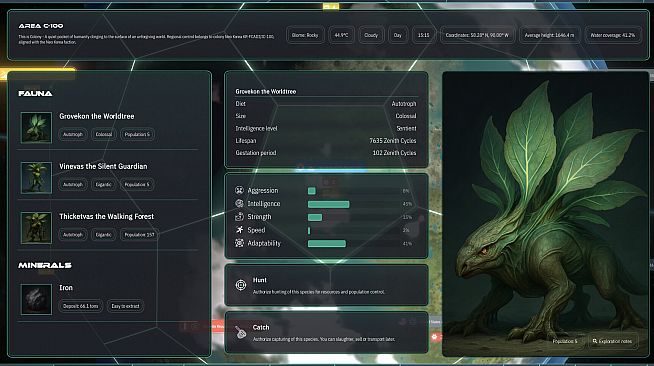Authorize Hunt for this species
The width and height of the screenshot is (654, 366).
point(327,285)
